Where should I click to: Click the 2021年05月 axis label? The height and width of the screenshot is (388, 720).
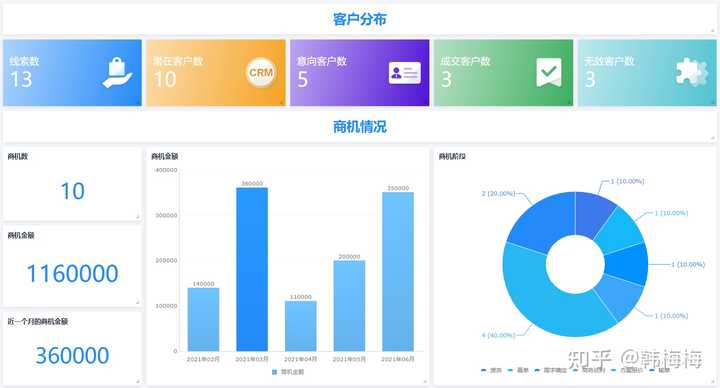pyautogui.click(x=349, y=359)
